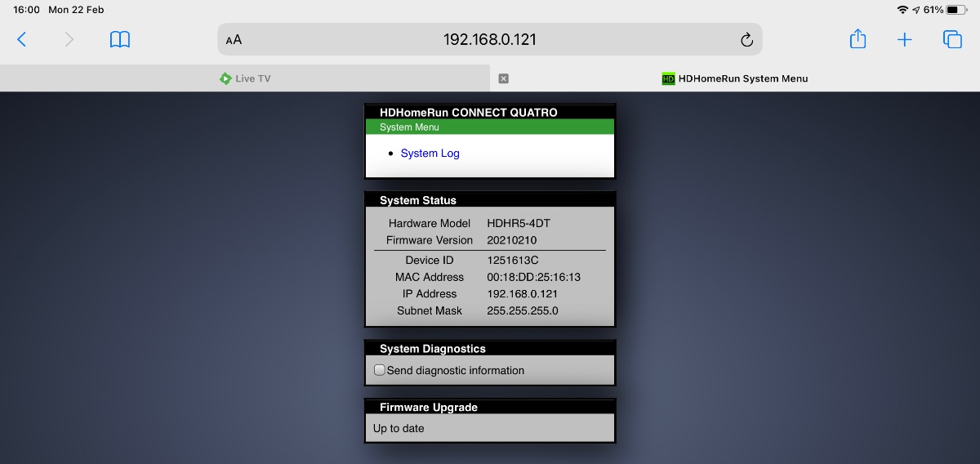Screen dimensions: 980x464
Task: Click the System Status heading
Action: (418, 200)
